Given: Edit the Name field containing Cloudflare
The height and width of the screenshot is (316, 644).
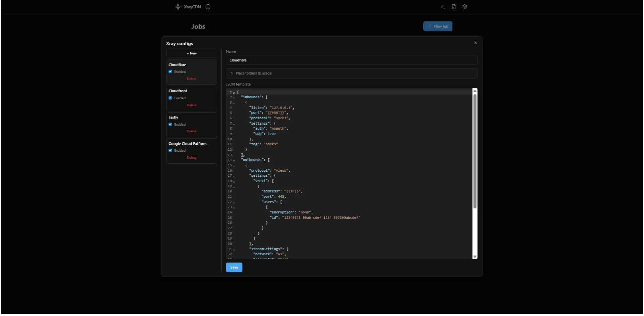Looking at the screenshot, I should coord(352,60).
